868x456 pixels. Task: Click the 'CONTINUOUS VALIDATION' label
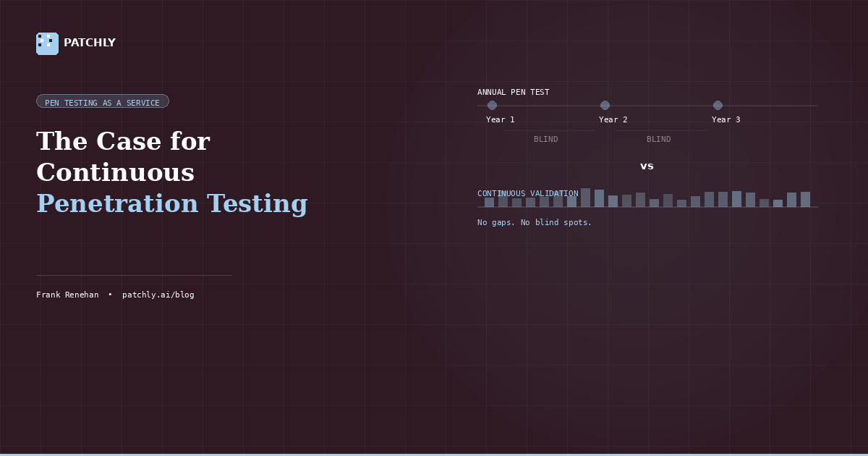528,194
